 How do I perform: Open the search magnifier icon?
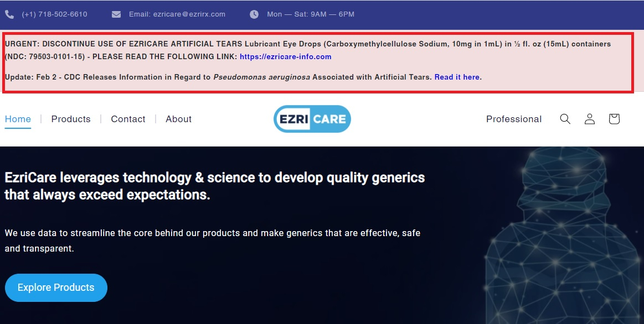pos(565,119)
